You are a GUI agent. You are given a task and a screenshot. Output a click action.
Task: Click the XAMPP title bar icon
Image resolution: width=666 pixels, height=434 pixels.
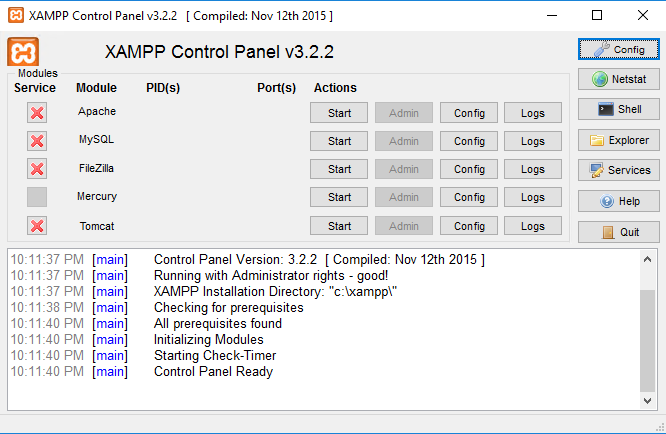(x=16, y=15)
